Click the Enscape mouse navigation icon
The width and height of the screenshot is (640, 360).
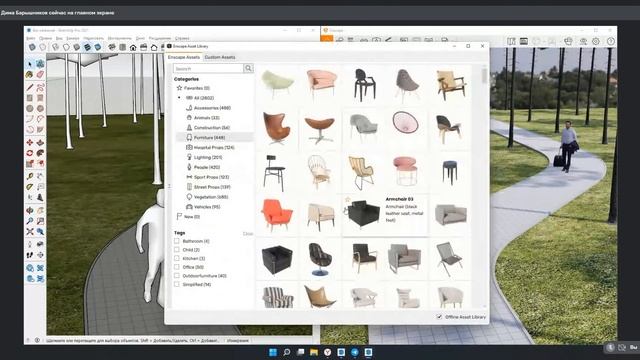point(568,41)
